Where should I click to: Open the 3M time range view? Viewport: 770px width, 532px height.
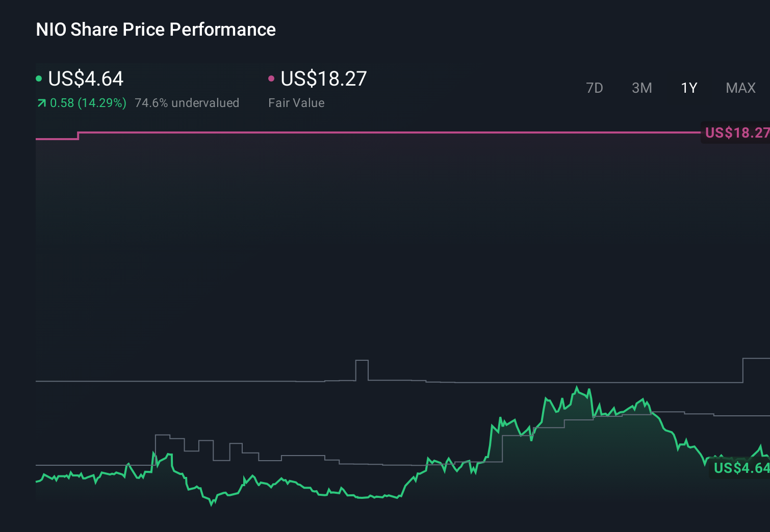641,88
